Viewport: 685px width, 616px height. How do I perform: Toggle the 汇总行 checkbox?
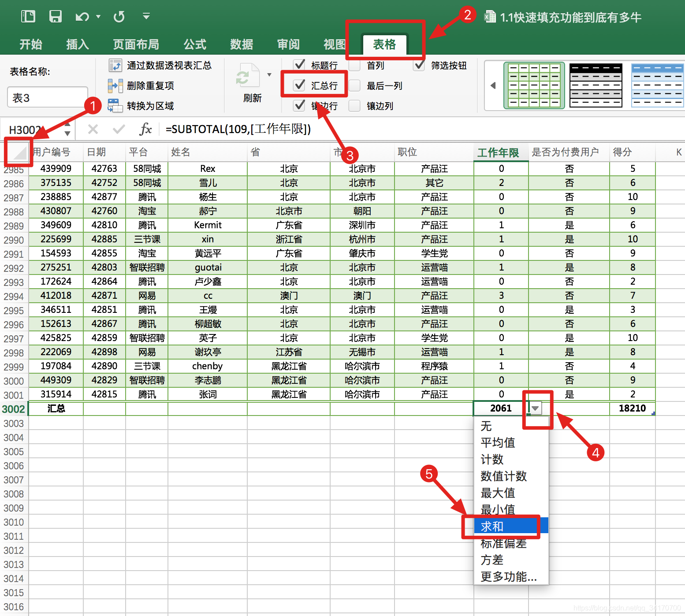point(300,85)
